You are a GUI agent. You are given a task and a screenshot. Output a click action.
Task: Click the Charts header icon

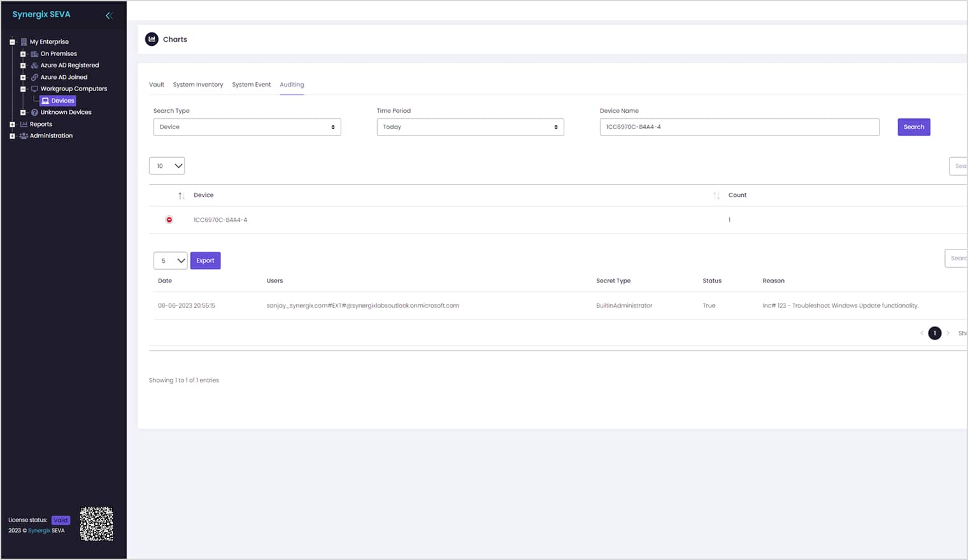pyautogui.click(x=152, y=39)
